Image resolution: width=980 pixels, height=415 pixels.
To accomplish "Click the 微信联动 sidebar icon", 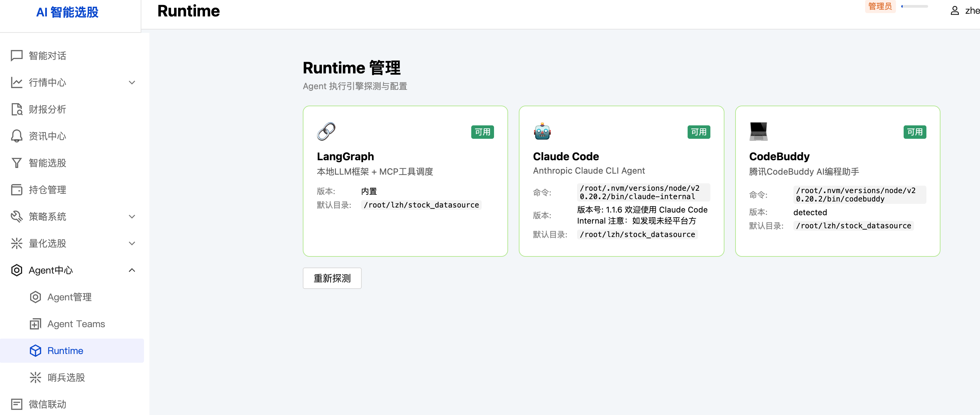I will click(x=17, y=404).
